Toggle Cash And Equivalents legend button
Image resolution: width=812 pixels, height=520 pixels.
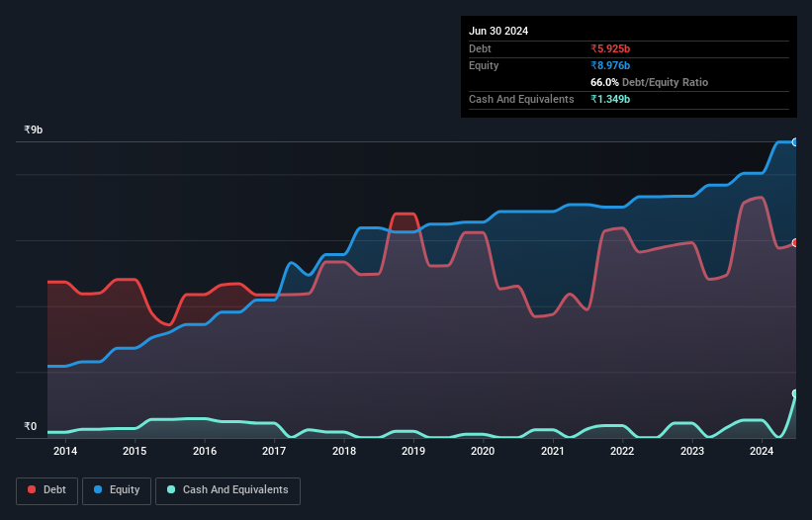coord(227,490)
